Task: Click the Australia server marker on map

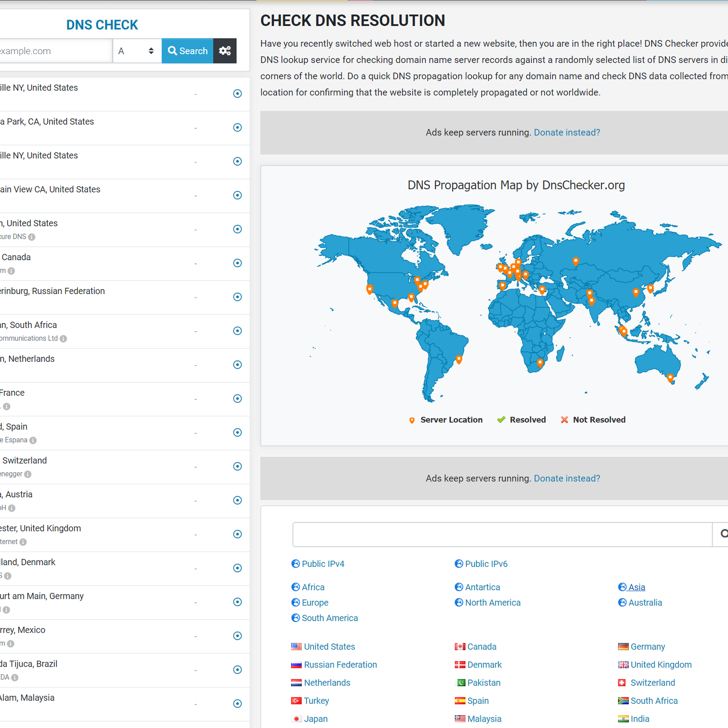Action: coord(670,378)
